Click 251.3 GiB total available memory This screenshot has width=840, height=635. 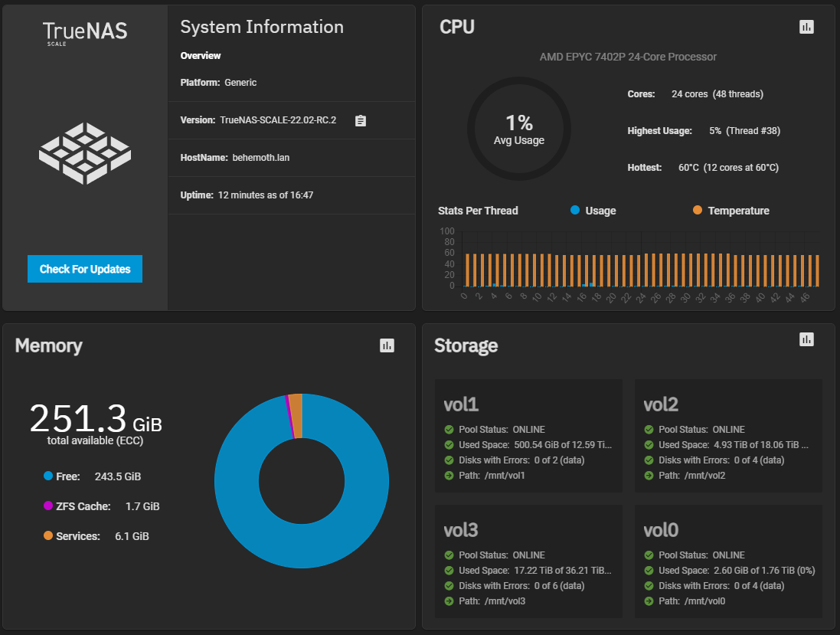pos(96,424)
